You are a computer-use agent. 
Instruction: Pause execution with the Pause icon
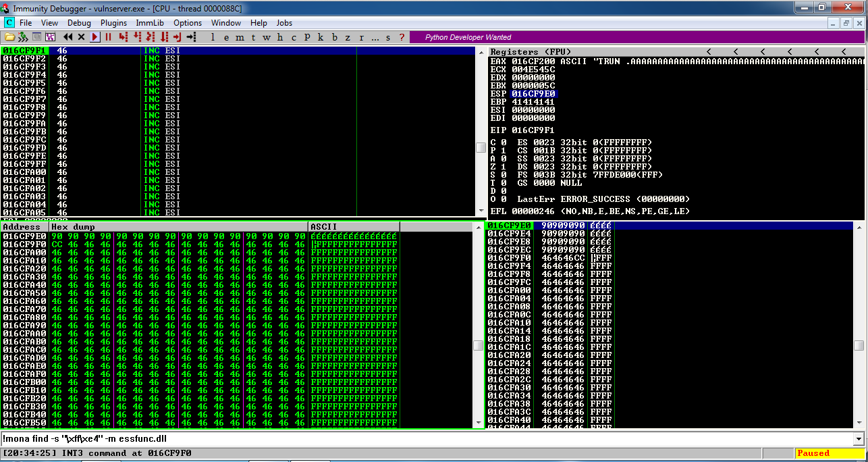click(108, 37)
